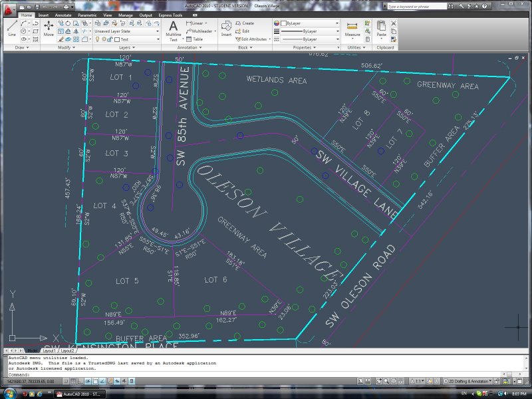Toggle Object Snap in status bar
Viewport: 532px width, 399px height.
click(95, 381)
